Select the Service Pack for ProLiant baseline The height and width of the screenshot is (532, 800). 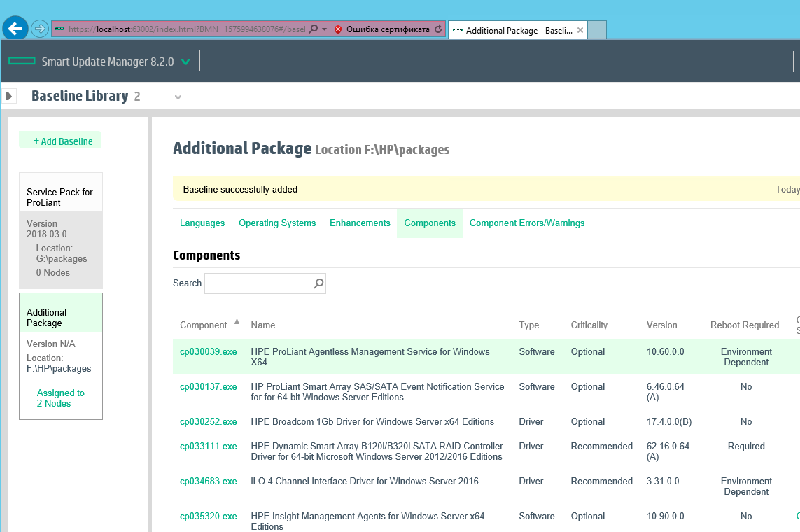point(60,197)
